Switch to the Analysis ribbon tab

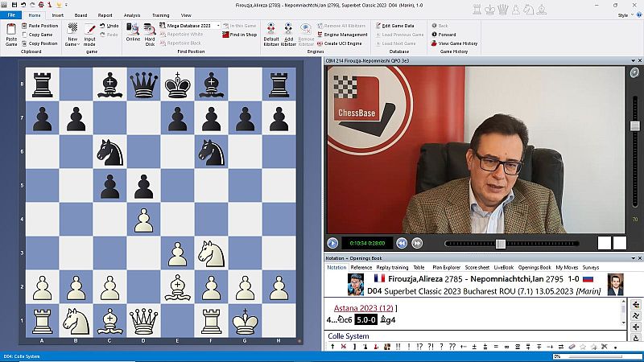coord(131,14)
